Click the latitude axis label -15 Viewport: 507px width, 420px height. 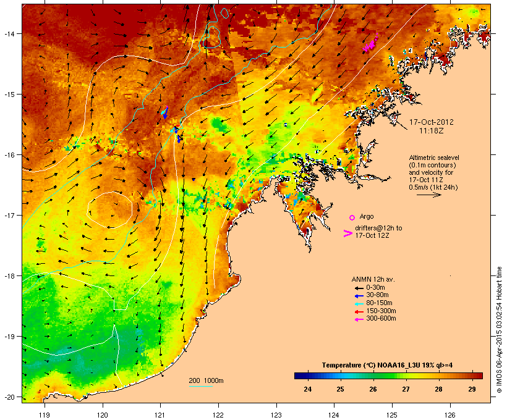9,94
